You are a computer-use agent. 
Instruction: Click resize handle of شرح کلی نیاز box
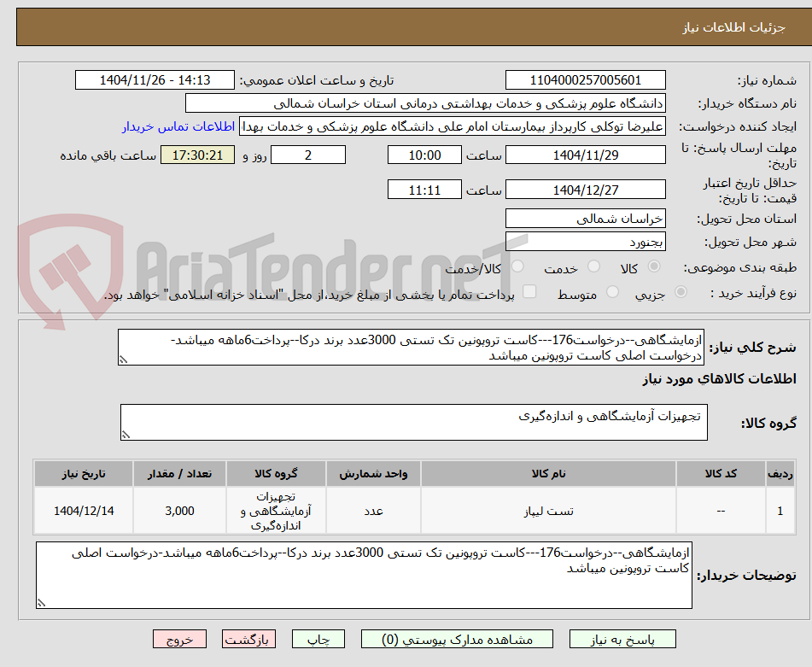tap(123, 360)
